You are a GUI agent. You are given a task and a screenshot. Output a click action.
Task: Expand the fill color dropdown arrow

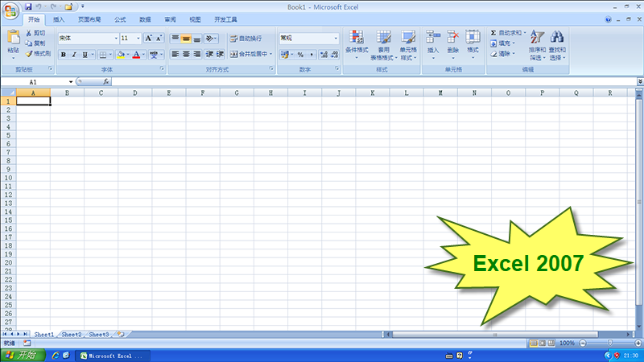pyautogui.click(x=128, y=55)
